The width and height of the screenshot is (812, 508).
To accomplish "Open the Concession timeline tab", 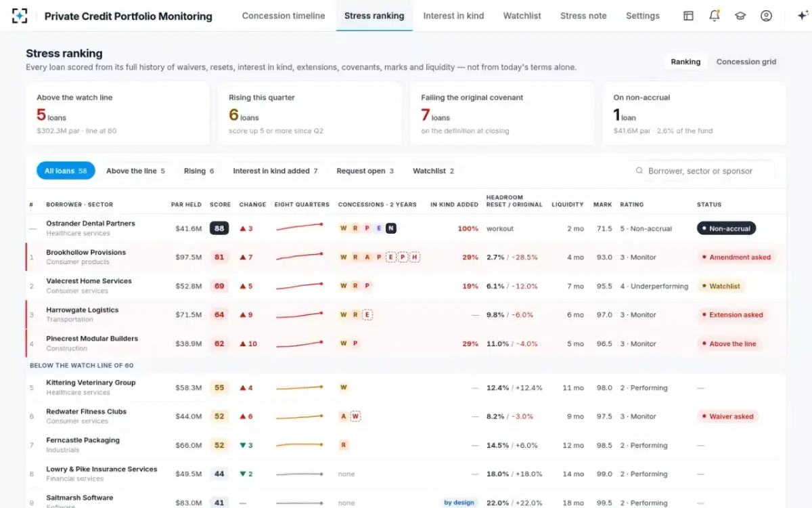I will (x=284, y=16).
